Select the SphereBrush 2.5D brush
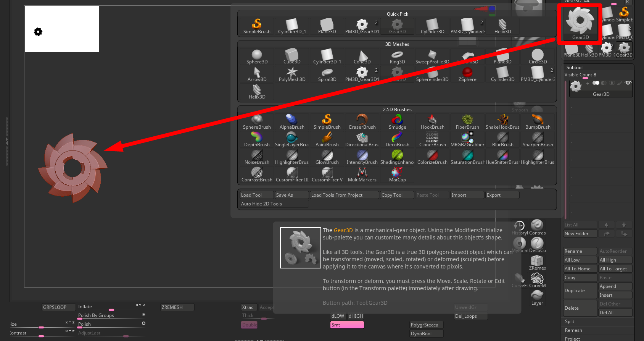This screenshot has width=644, height=341. (x=257, y=122)
